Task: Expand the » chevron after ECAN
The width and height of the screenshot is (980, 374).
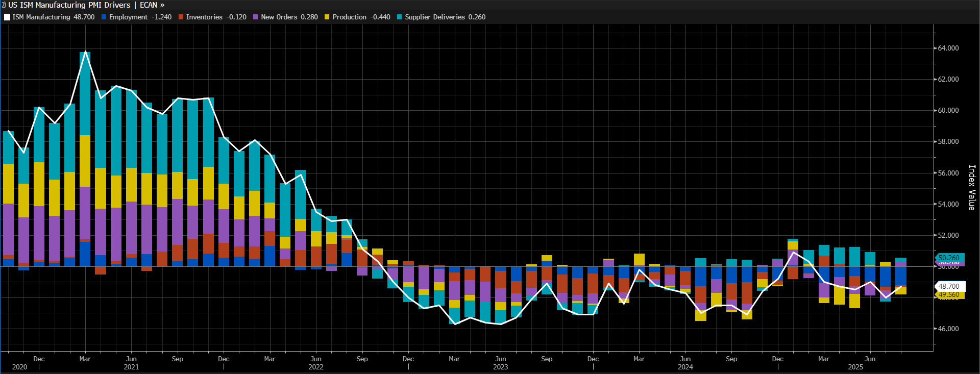Action: click(162, 5)
